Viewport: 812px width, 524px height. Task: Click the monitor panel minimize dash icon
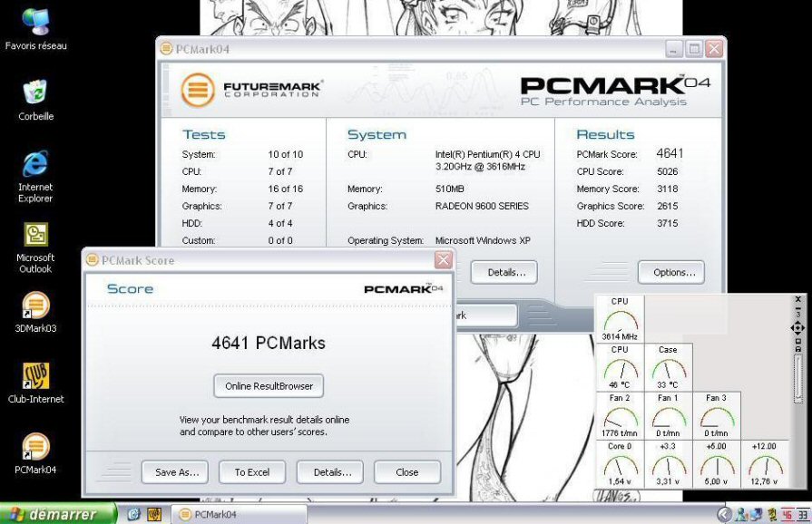(798, 309)
